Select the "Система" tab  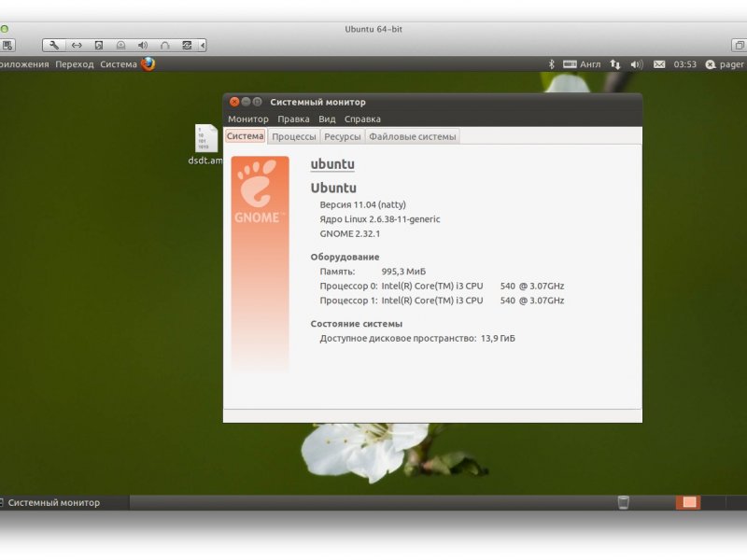(x=245, y=136)
